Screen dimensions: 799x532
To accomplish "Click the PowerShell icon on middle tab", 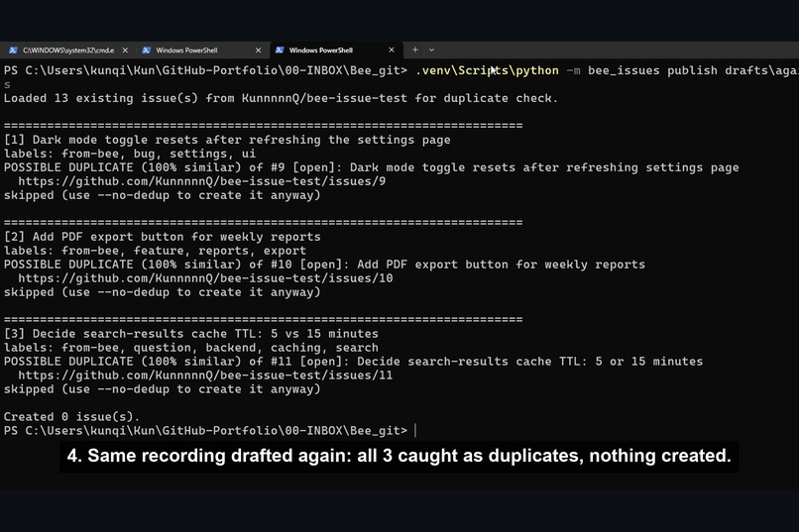I will (147, 50).
